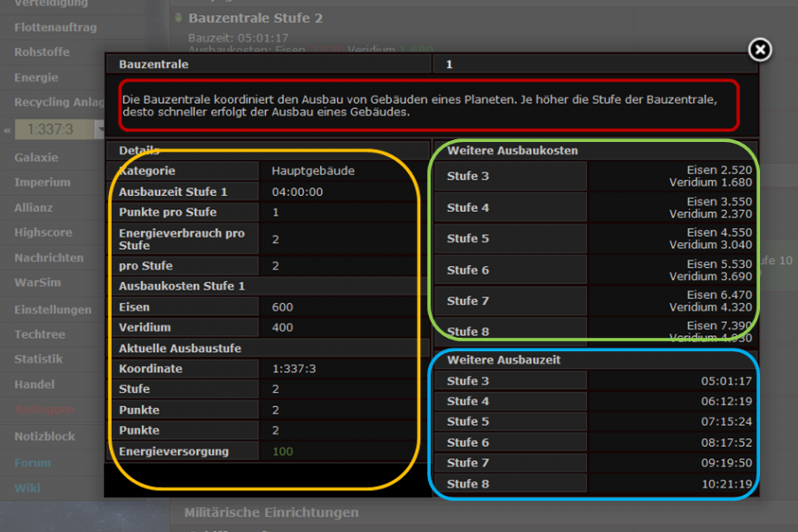The image size is (798, 532).
Task: Open the Allianz page
Action: pos(34,207)
